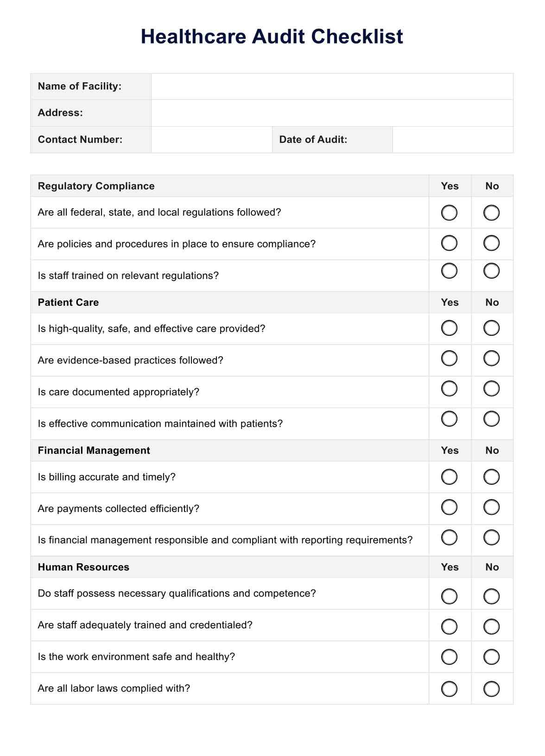This screenshot has height=756, width=545.
Task: Select Yes for staff qualifications and competence
Action: click(x=449, y=596)
